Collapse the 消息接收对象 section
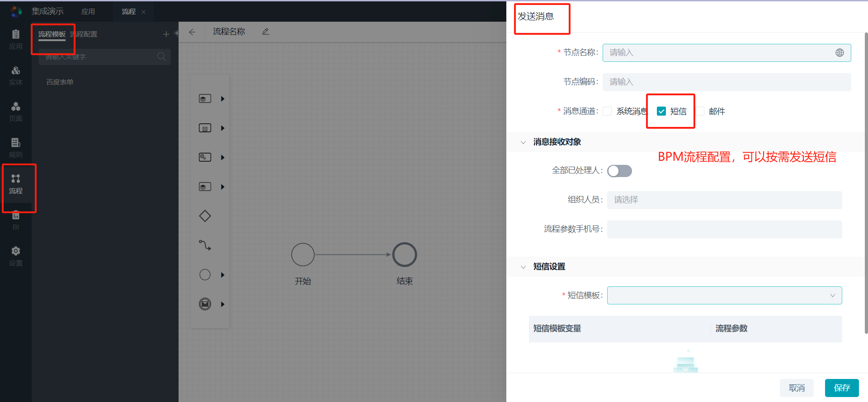The width and height of the screenshot is (868, 402). 523,142
